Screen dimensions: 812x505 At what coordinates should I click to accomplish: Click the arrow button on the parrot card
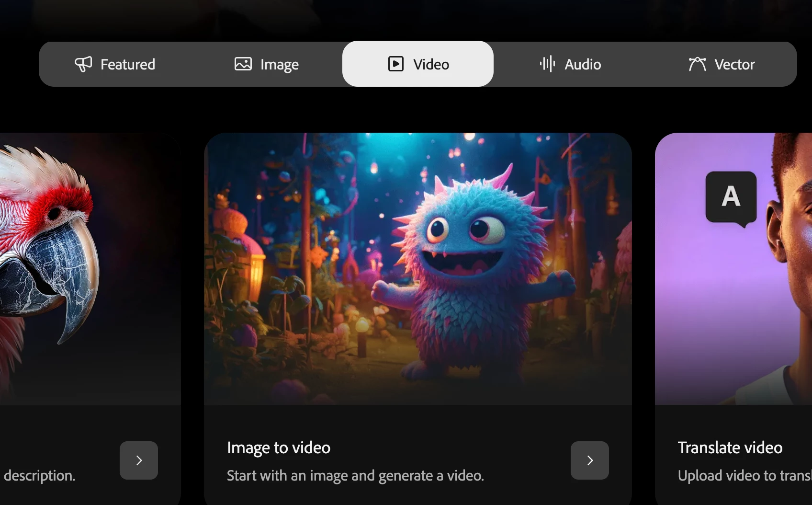[x=139, y=460]
